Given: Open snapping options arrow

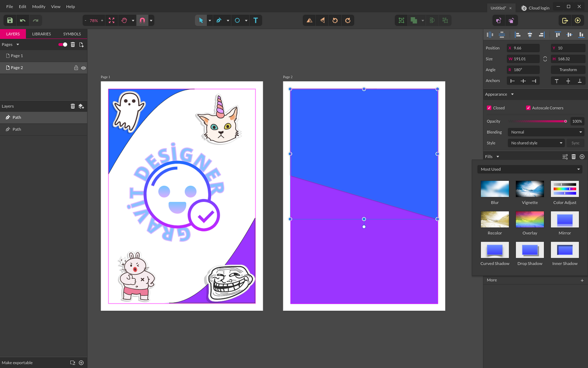Looking at the screenshot, I should pos(151,21).
